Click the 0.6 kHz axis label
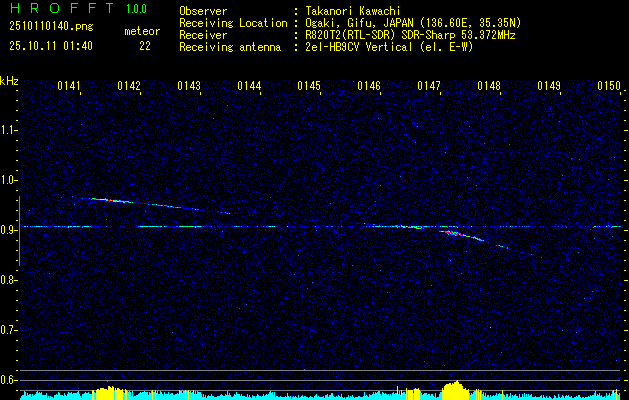The width and height of the screenshot is (629, 400). pos(8,380)
